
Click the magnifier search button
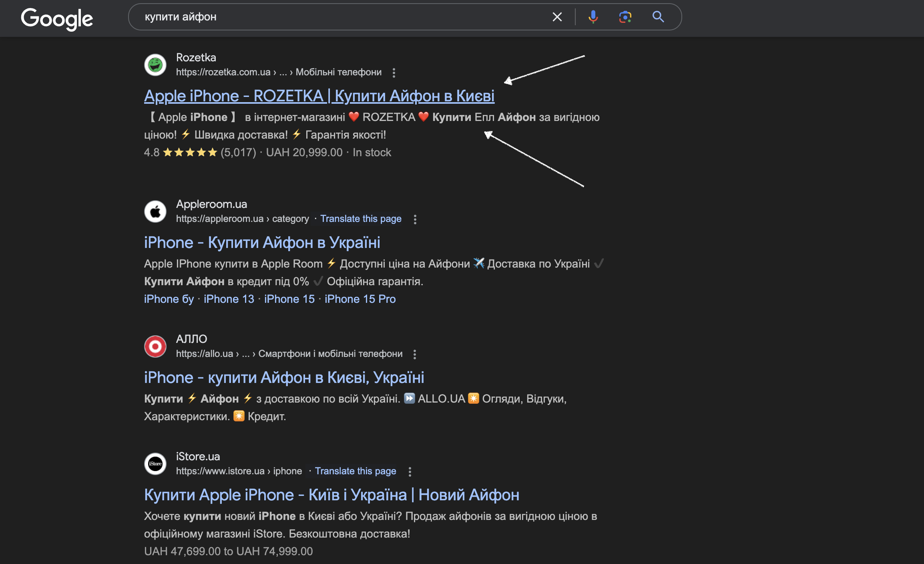pyautogui.click(x=658, y=17)
